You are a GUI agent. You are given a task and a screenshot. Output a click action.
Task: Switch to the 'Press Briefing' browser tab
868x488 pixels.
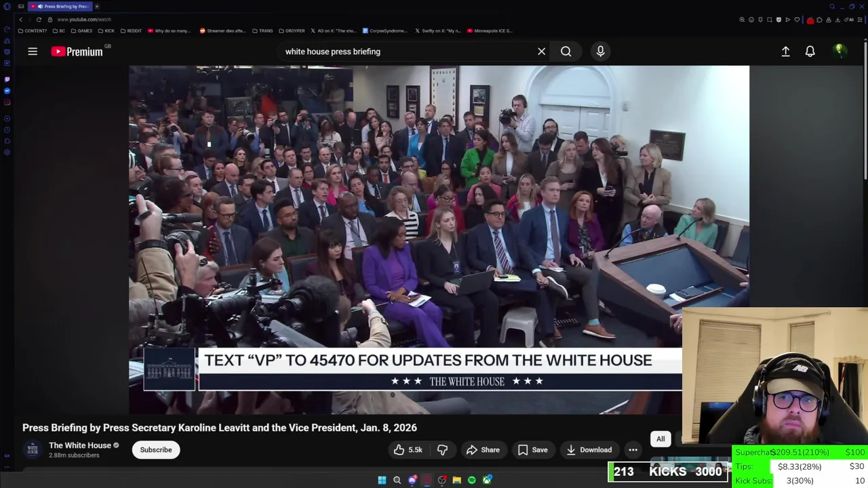[x=61, y=6]
